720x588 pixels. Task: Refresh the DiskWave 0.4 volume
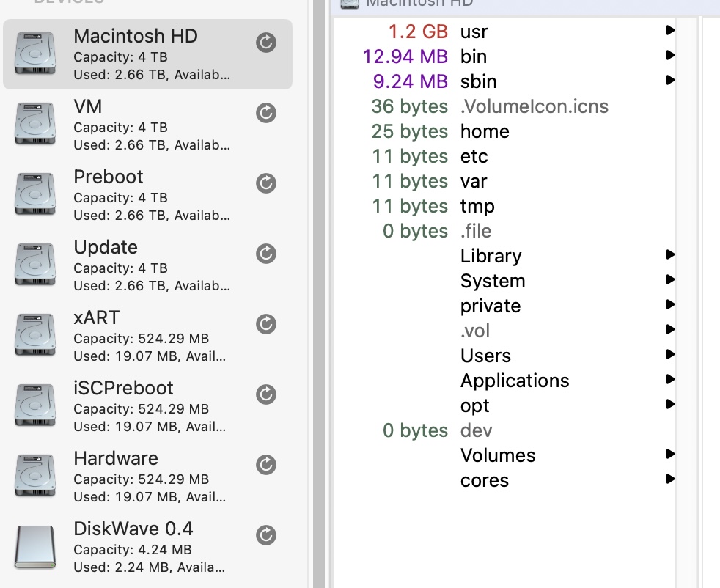coord(266,535)
